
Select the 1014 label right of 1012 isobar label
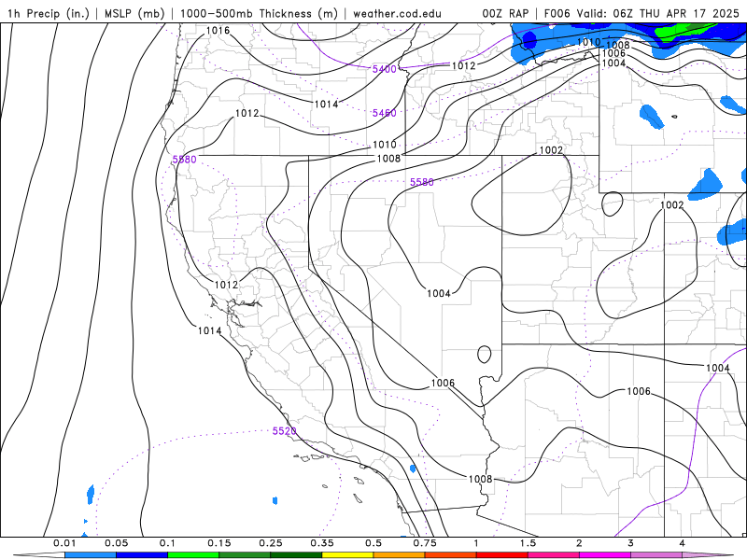pyautogui.click(x=326, y=105)
